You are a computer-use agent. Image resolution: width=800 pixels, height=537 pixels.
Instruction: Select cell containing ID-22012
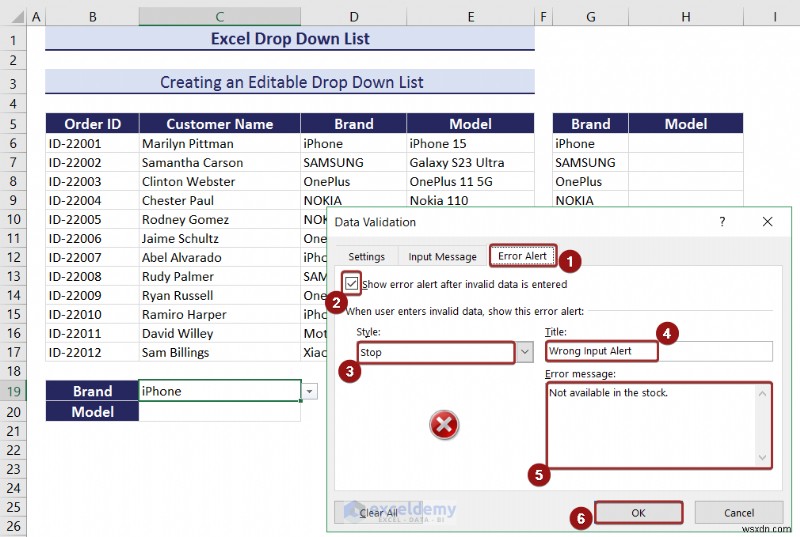pos(92,352)
